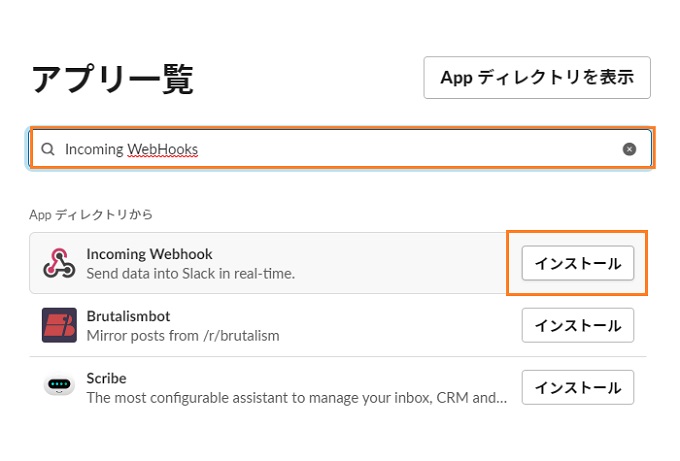680x461 pixels.
Task: Click the magnifying glass search icon
Action: (48, 149)
